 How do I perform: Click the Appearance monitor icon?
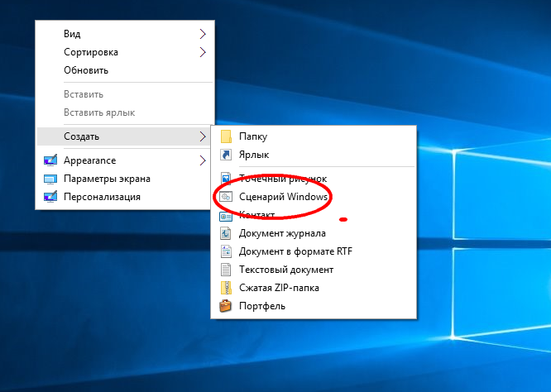click(x=50, y=160)
